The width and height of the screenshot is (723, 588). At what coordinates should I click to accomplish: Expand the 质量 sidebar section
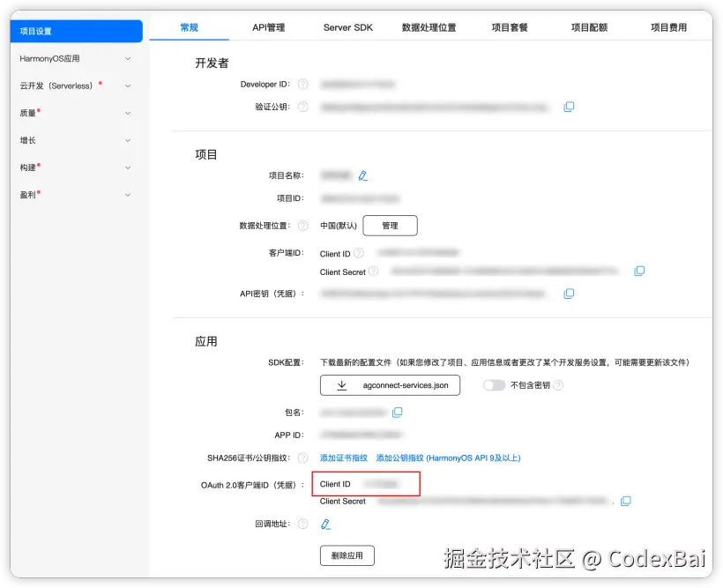click(x=76, y=113)
